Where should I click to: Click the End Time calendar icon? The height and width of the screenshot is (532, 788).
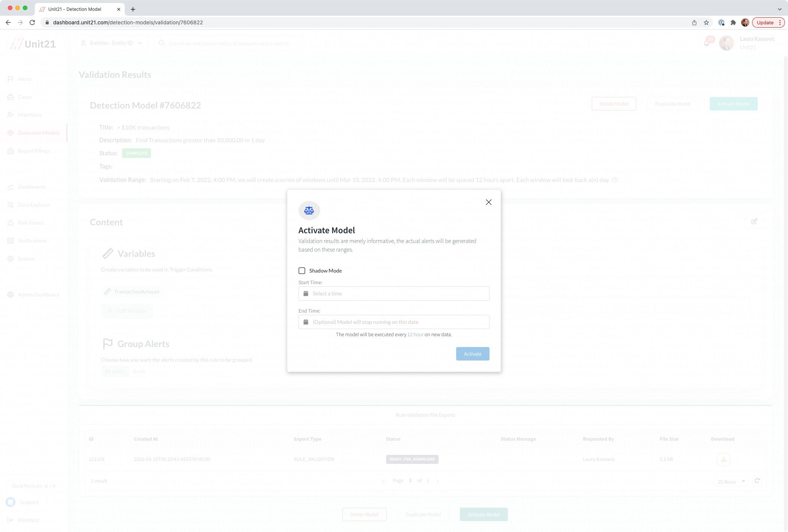pos(306,322)
